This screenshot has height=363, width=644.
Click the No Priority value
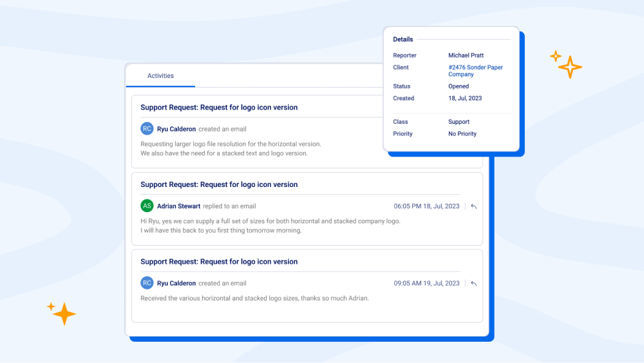tap(462, 133)
